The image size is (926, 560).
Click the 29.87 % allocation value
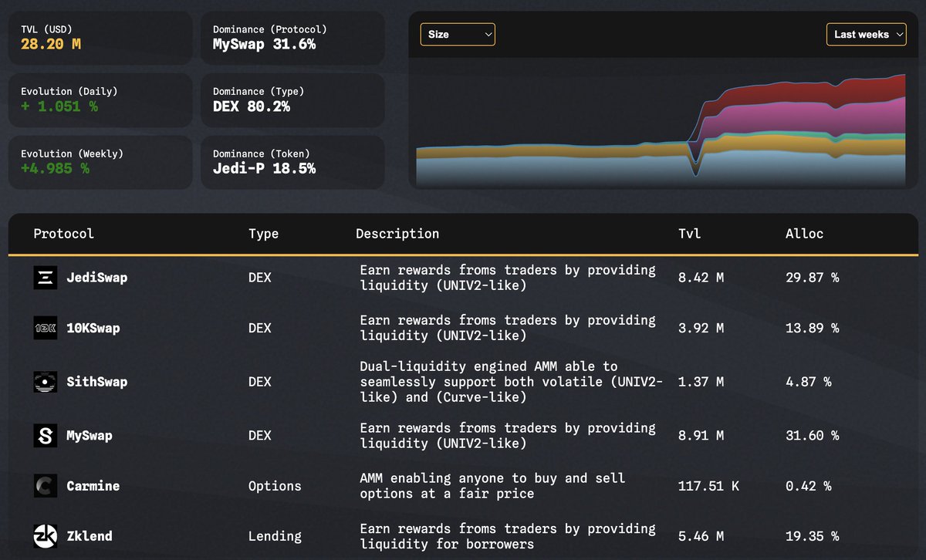812,278
